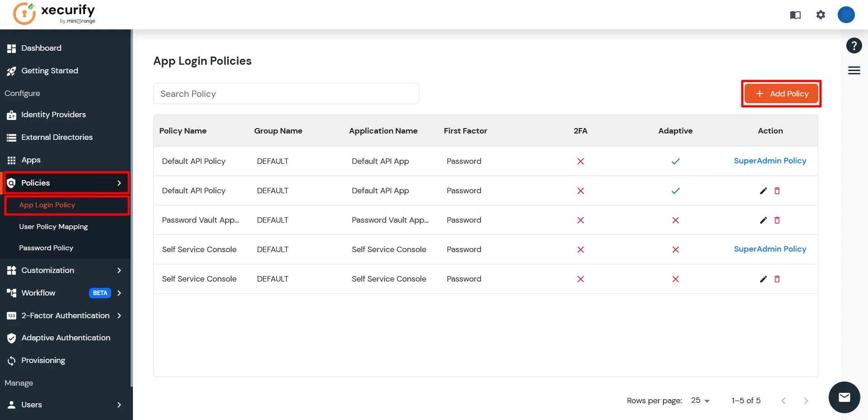Open SuperAdmin Policy link for Self Service Console
Image resolution: width=868 pixels, height=420 pixels.
(770, 249)
